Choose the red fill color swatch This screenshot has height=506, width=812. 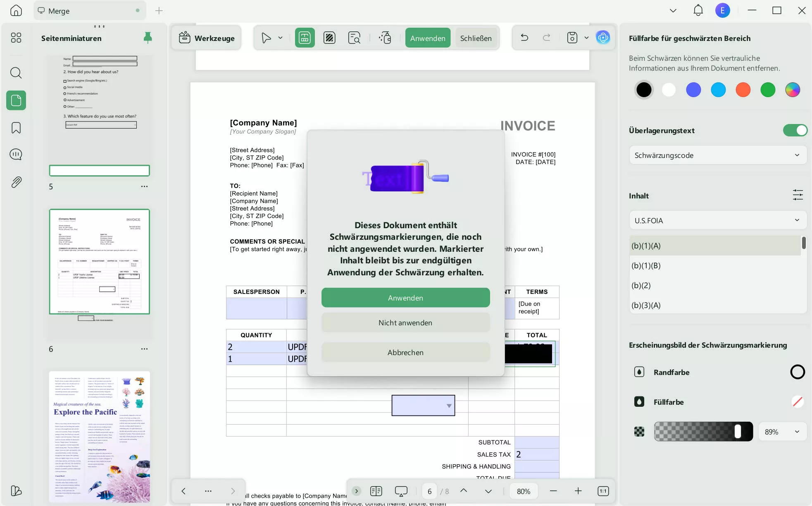coord(743,90)
